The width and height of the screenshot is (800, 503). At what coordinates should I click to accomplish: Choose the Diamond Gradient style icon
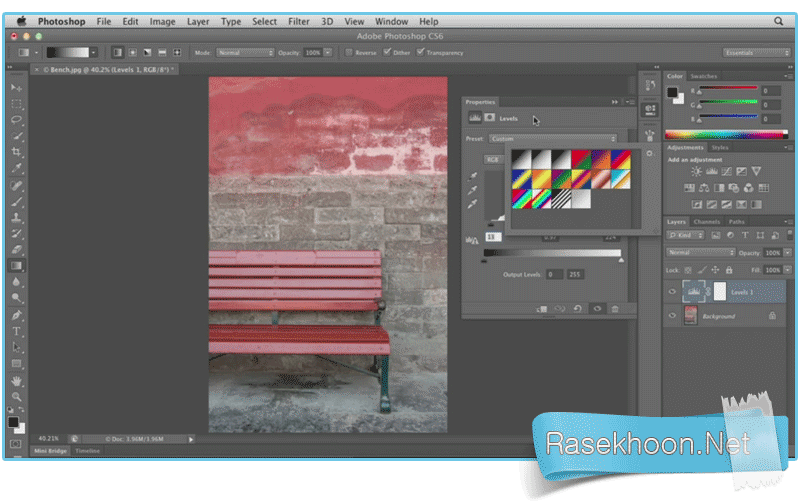click(177, 53)
